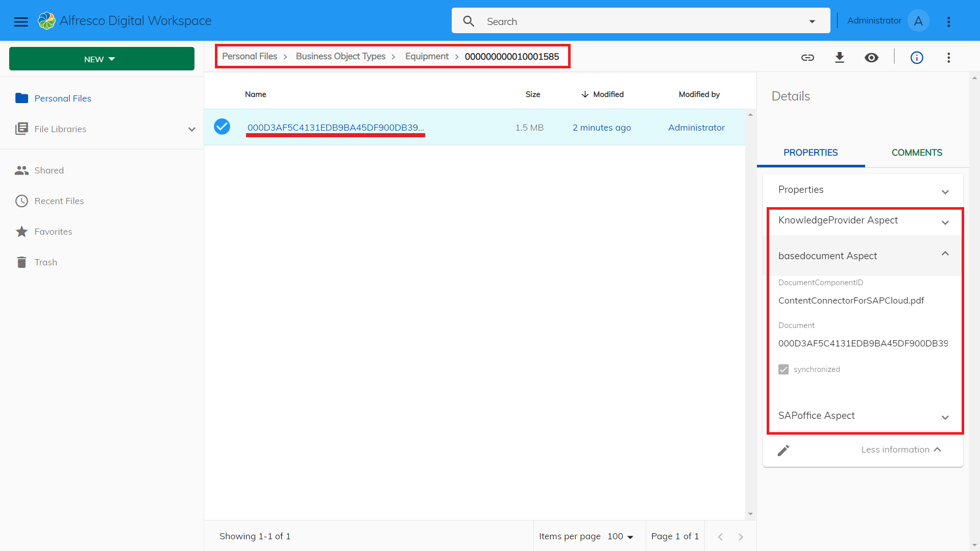
Task: Deselect the file selection check circle
Action: (x=222, y=127)
